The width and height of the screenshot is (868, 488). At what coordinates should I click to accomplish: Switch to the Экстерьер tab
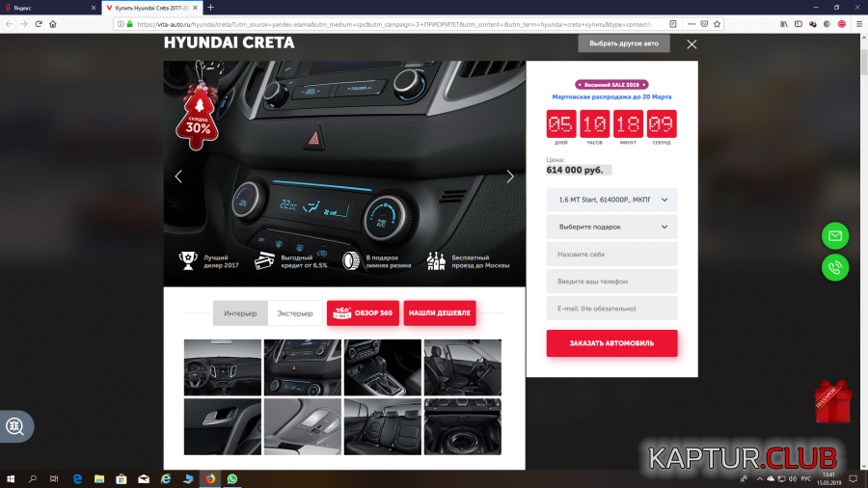tap(294, 313)
